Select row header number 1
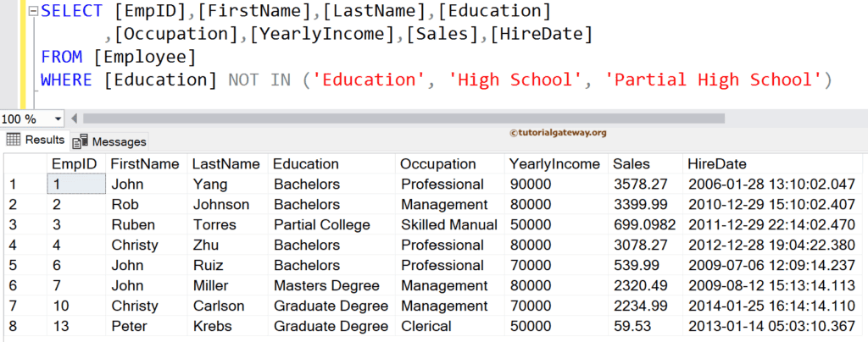Image resolution: width=868 pixels, height=342 pixels. (x=25, y=184)
